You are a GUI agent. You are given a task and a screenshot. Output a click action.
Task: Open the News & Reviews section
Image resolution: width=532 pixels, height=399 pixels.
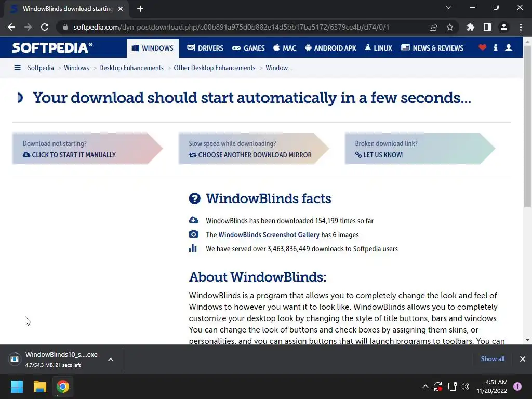click(x=432, y=48)
